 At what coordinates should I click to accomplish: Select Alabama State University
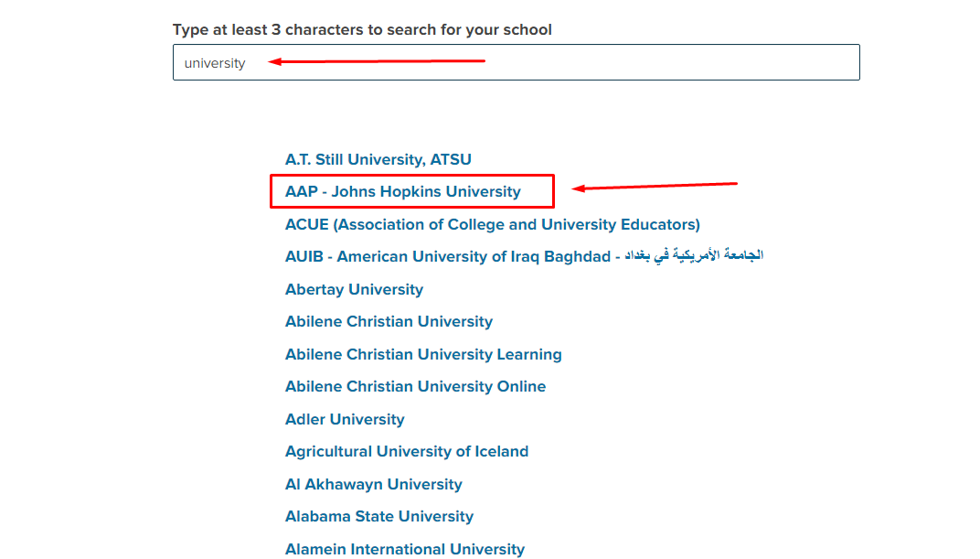(x=379, y=517)
